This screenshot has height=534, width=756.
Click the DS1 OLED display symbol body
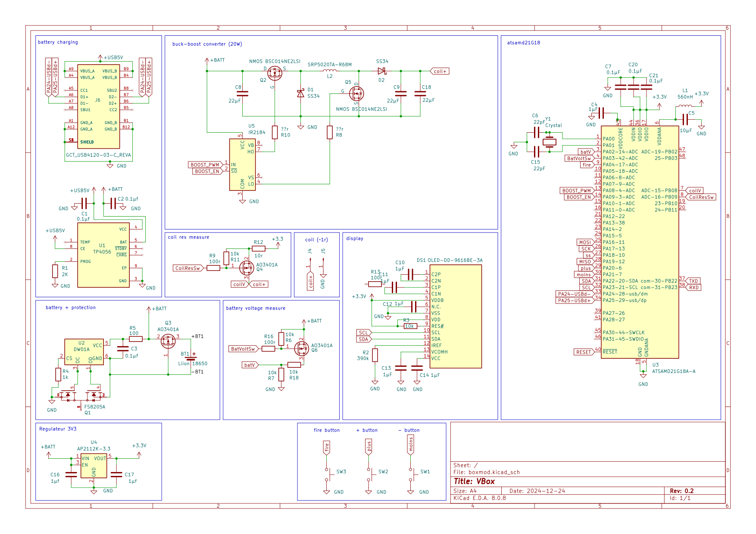[456, 317]
